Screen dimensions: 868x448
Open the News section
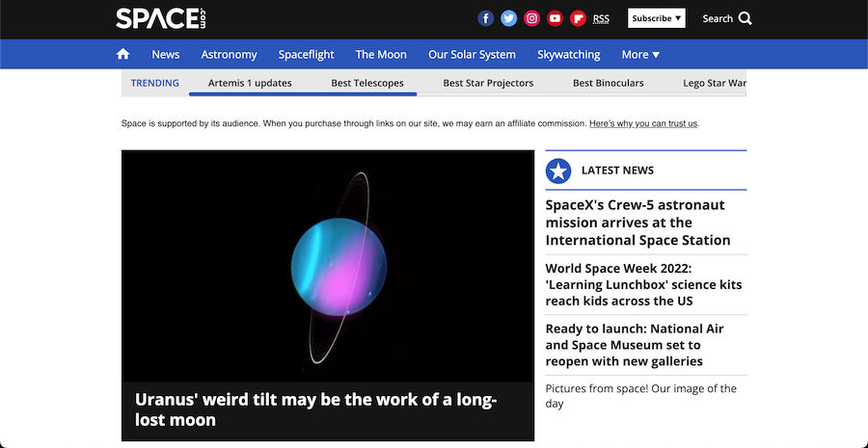coord(166,55)
